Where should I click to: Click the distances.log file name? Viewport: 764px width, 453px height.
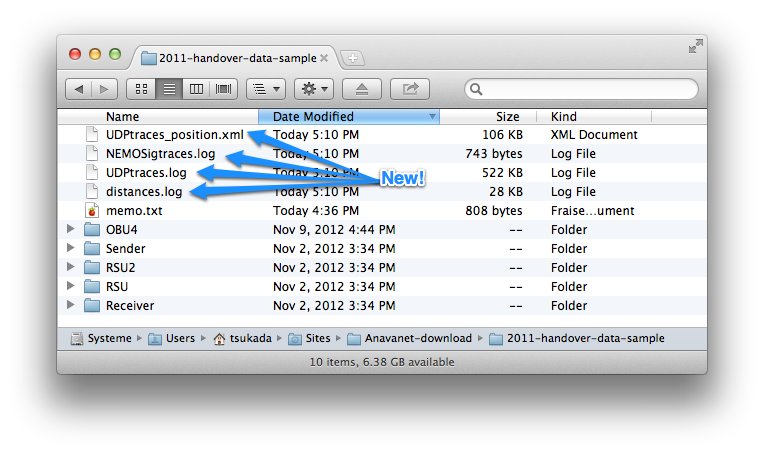[x=144, y=192]
